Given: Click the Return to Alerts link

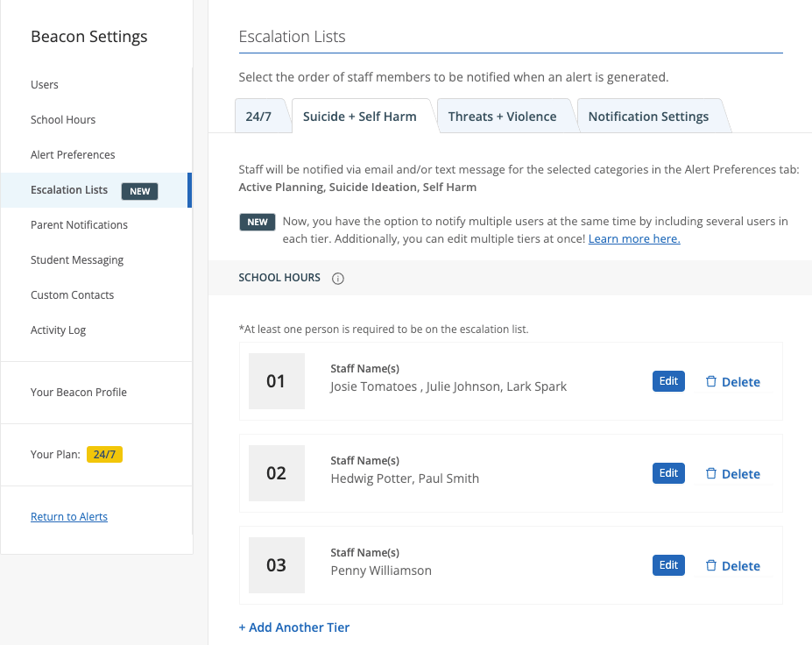Looking at the screenshot, I should pyautogui.click(x=69, y=516).
